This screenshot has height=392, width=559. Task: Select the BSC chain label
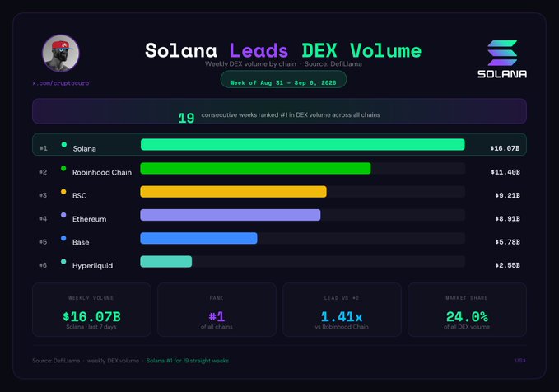[x=80, y=196]
